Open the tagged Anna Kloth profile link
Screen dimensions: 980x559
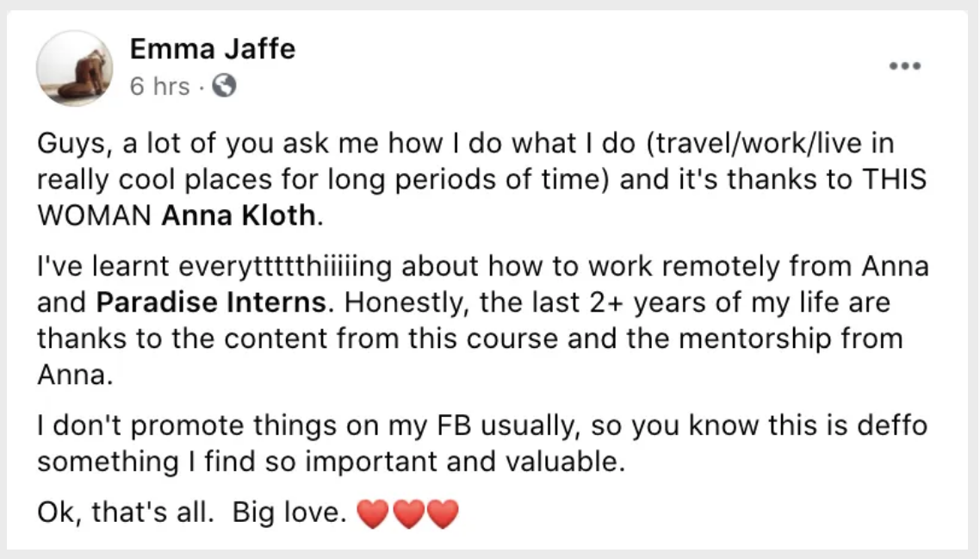point(239,214)
